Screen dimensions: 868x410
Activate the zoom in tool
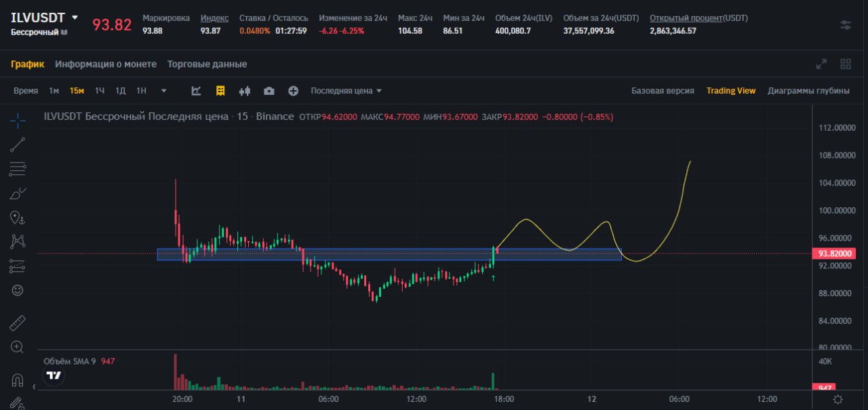pos(18,347)
